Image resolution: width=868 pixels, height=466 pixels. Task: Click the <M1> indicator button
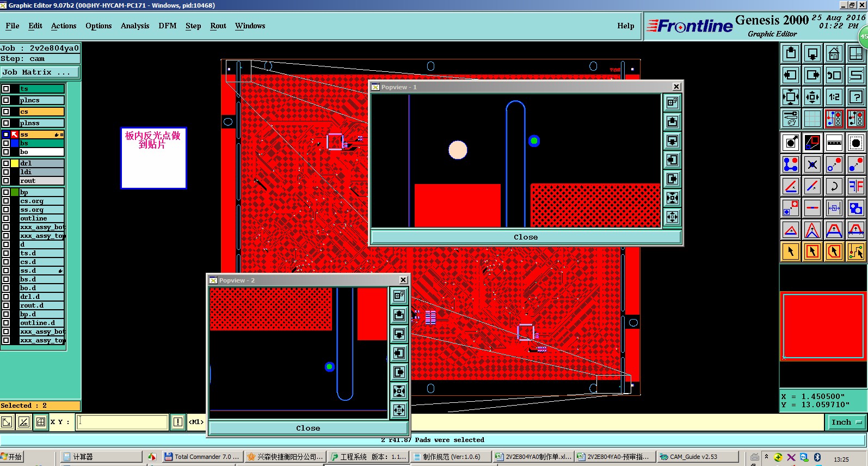[x=196, y=422]
